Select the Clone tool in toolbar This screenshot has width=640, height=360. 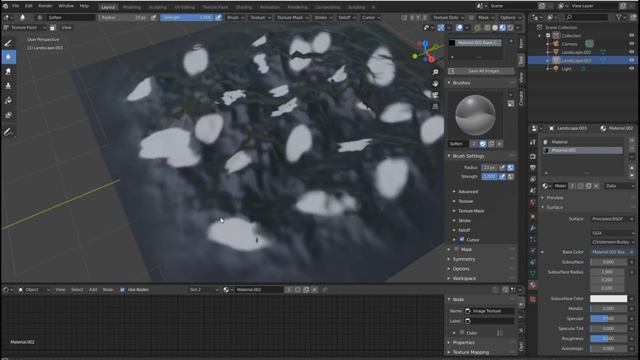[x=8, y=86]
